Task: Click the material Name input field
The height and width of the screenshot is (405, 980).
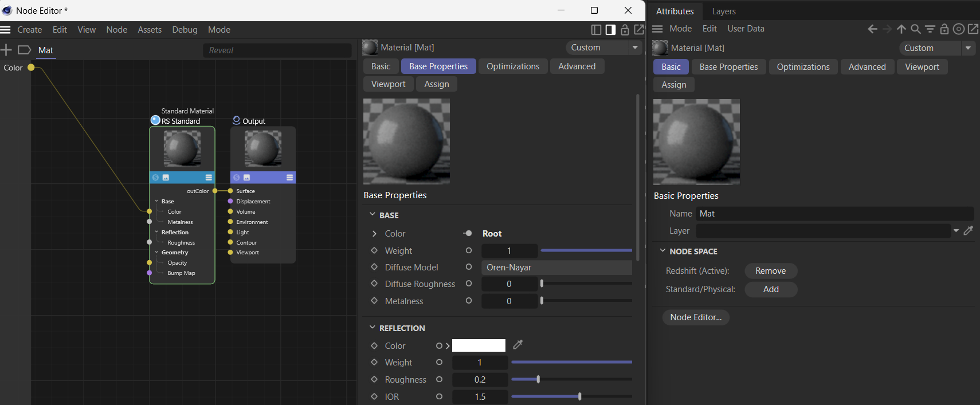Action: [834, 214]
